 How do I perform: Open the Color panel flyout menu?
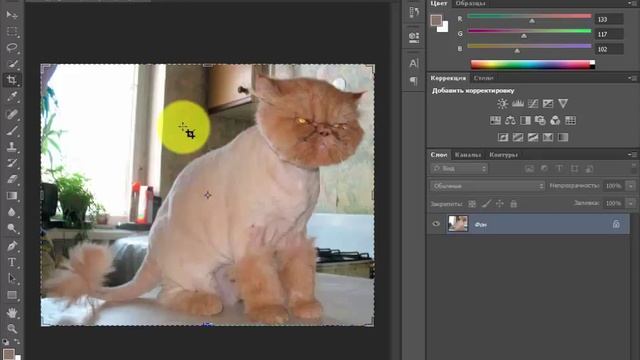(x=632, y=3)
